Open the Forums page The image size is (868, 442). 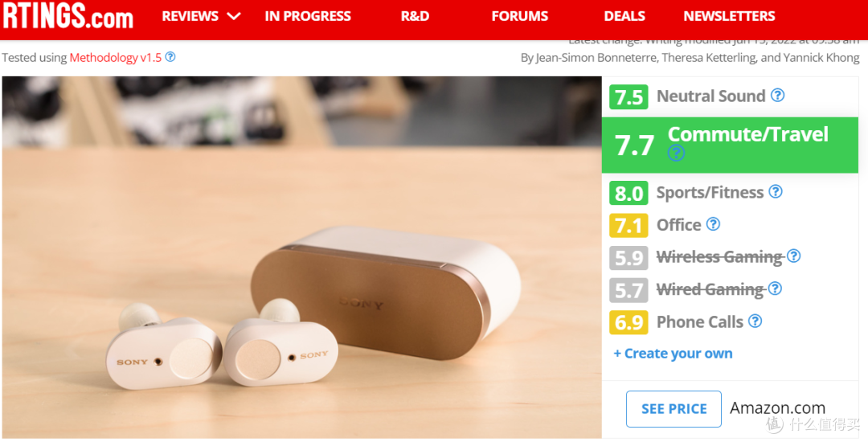(x=520, y=16)
